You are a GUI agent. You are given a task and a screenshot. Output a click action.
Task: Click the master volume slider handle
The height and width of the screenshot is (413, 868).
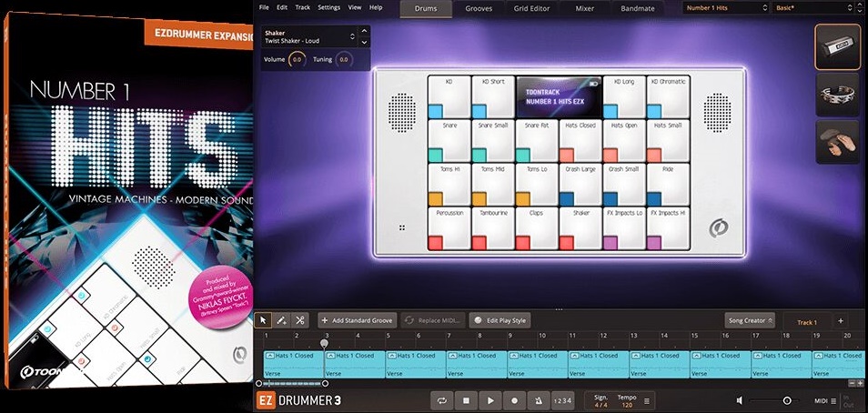coord(787,400)
